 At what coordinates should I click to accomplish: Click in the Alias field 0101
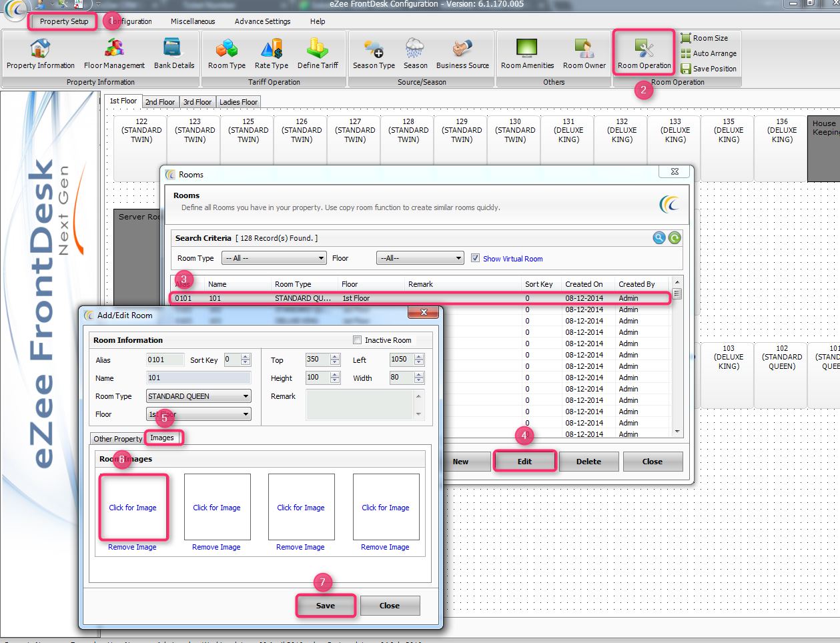pos(165,360)
